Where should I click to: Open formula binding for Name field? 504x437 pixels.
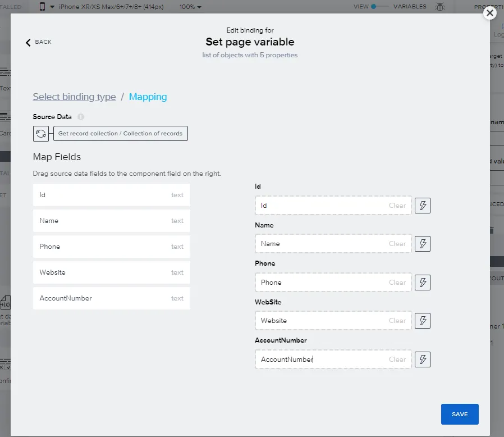tap(422, 244)
